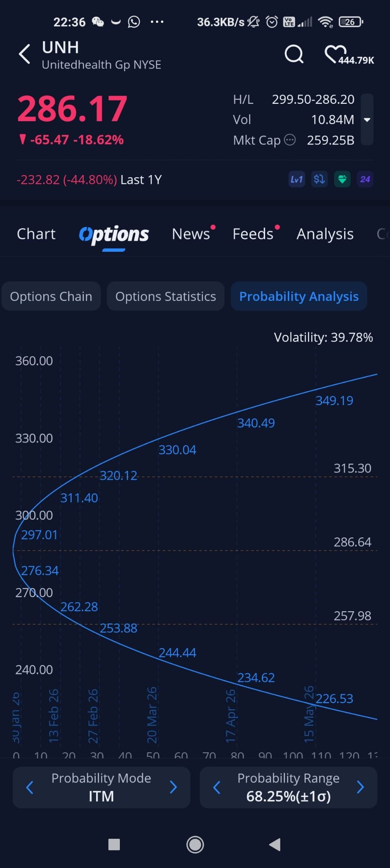Switch to previous Probability Mode
The width and height of the screenshot is (390, 868).
[x=30, y=787]
